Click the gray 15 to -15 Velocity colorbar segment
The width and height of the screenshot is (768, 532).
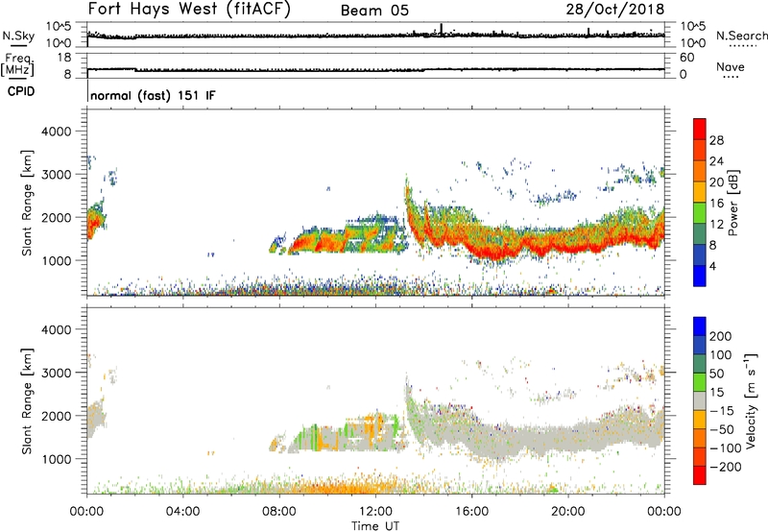(700, 400)
